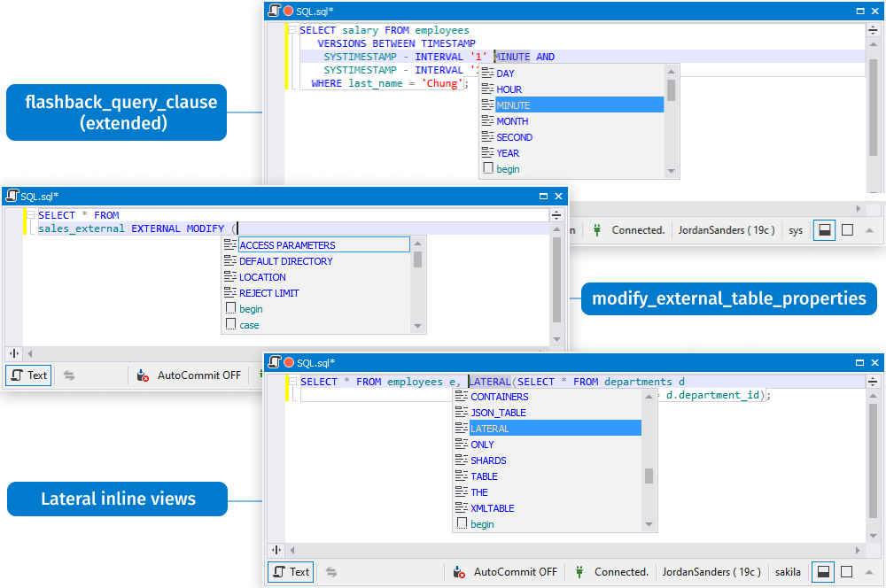The height and width of the screenshot is (588, 886).
Task: Select the case snippet suggestion
Action: click(x=316, y=325)
